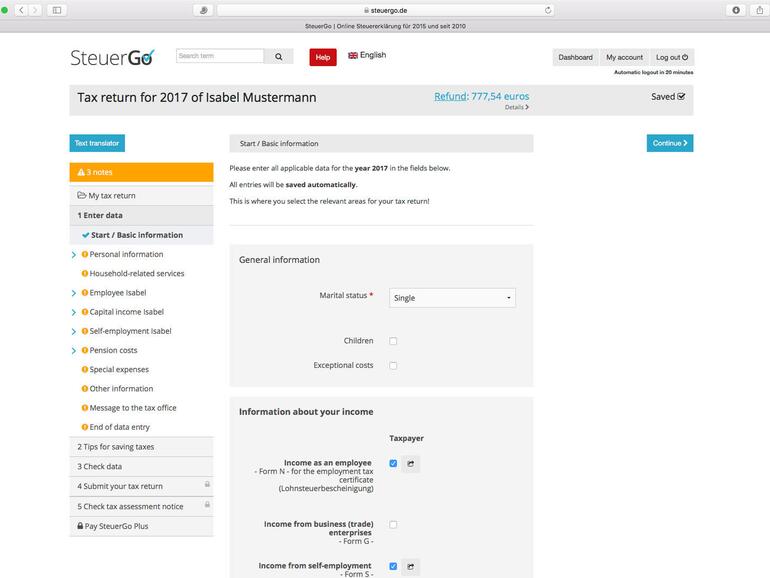Expand Self-employment Isabel arrow
770x578 pixels.
(74, 331)
